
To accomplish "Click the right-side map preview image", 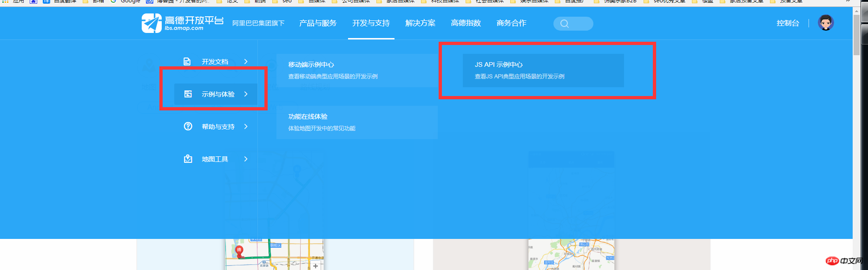I will (571, 254).
